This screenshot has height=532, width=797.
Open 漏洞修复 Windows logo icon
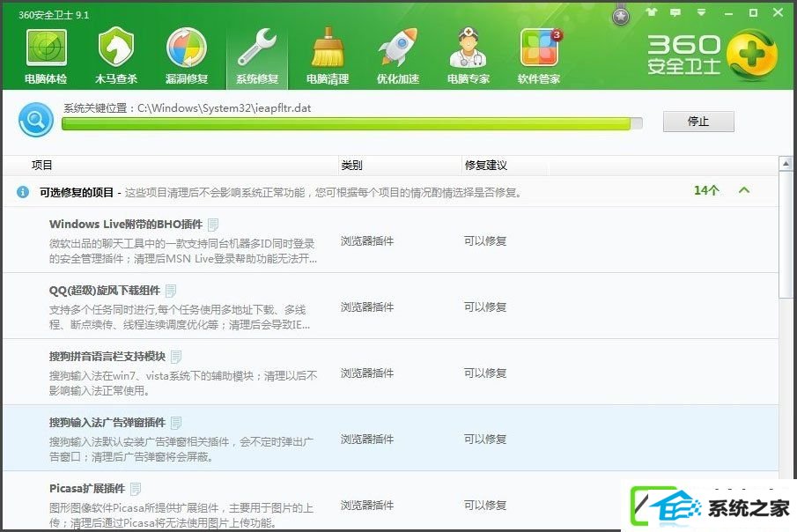pos(187,48)
